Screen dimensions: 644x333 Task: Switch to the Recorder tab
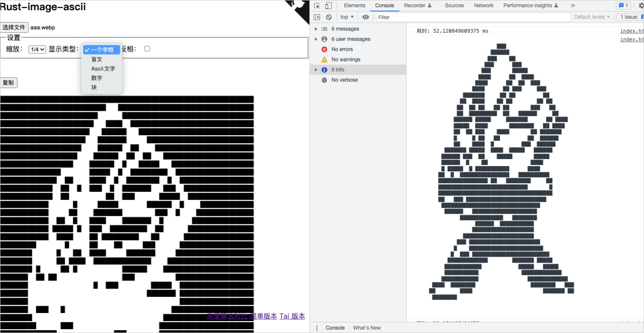[x=418, y=6]
